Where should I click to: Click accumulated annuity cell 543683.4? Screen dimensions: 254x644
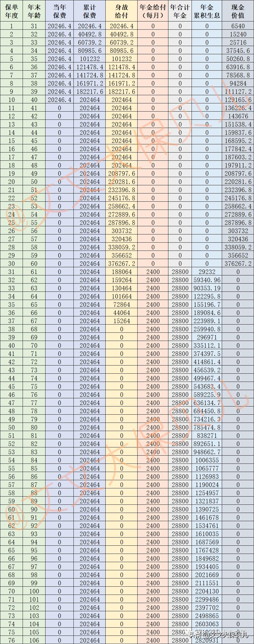tap(207, 386)
